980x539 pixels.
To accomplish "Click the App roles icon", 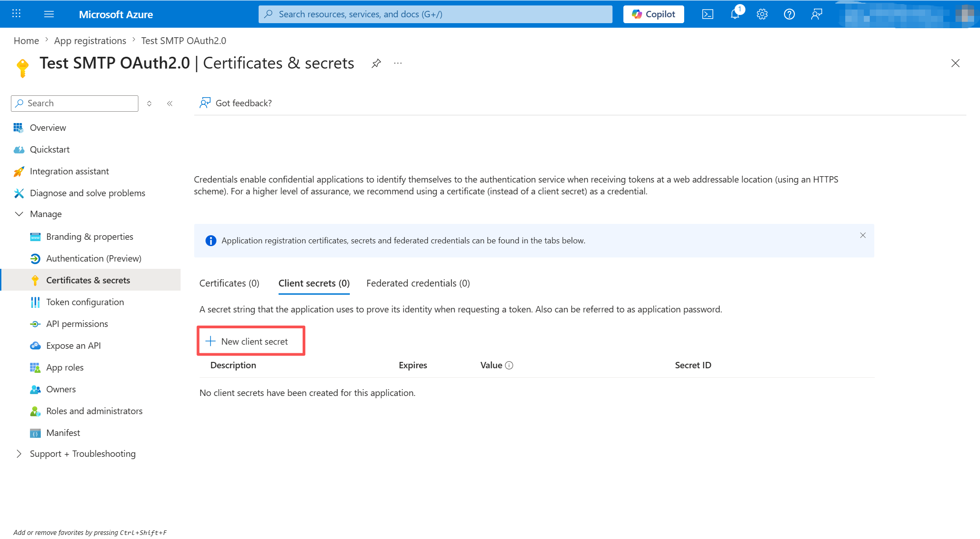I will (x=35, y=367).
